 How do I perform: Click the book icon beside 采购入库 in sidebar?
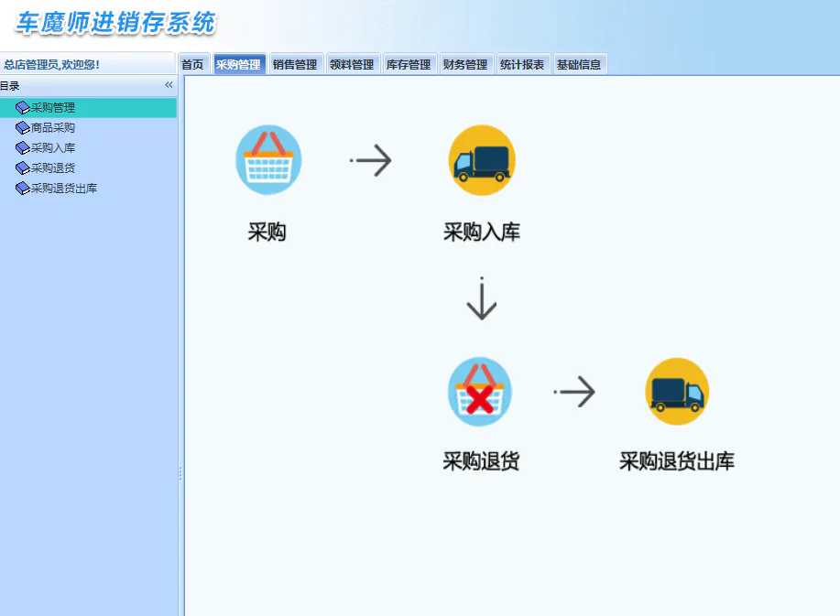click(x=23, y=147)
